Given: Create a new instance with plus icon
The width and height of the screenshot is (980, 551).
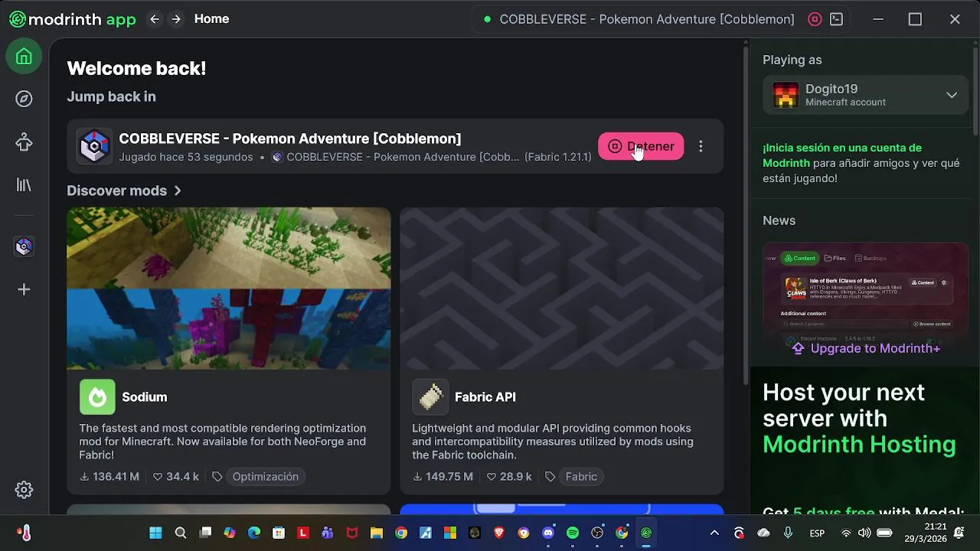Looking at the screenshot, I should [x=24, y=289].
